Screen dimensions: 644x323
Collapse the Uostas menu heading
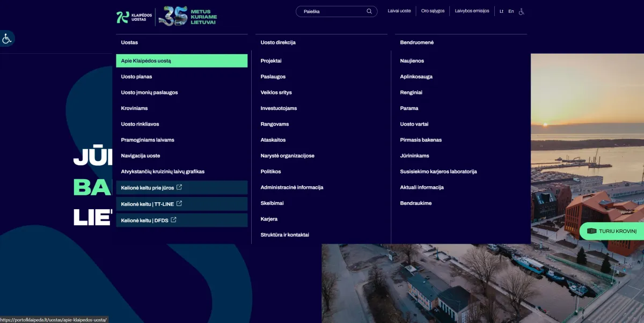[129, 42]
